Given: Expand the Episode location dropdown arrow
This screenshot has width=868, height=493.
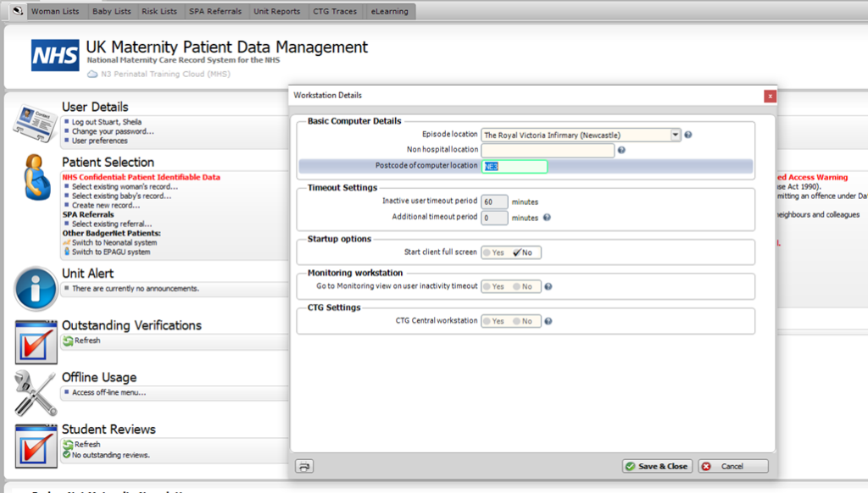Looking at the screenshot, I should click(x=676, y=135).
